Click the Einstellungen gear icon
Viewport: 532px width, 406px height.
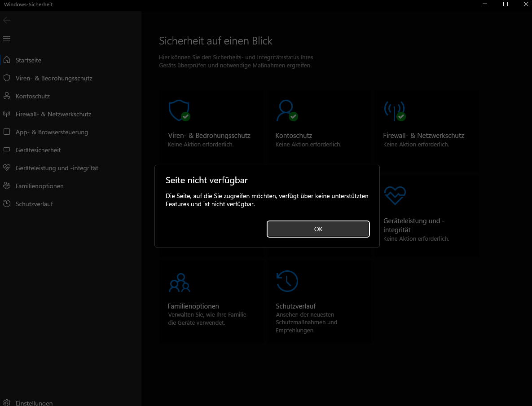7,402
